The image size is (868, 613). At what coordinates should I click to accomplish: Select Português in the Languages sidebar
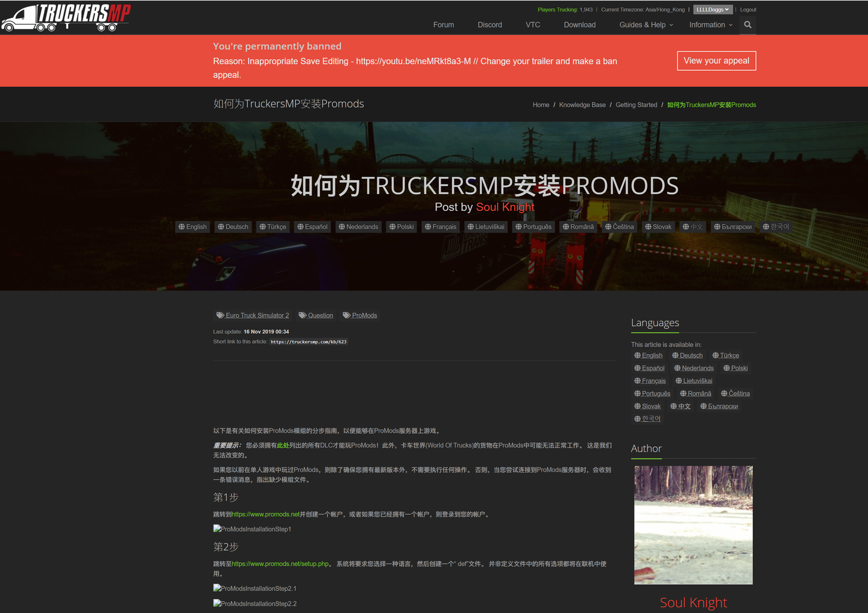click(652, 394)
